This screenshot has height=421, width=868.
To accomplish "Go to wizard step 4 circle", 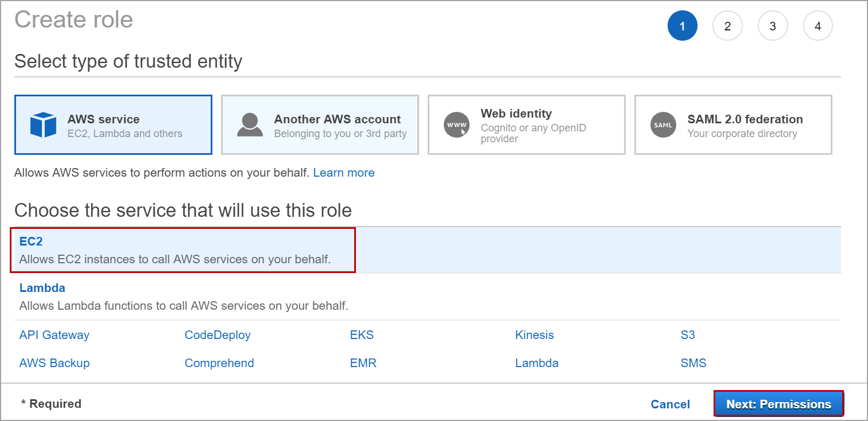I will [817, 26].
